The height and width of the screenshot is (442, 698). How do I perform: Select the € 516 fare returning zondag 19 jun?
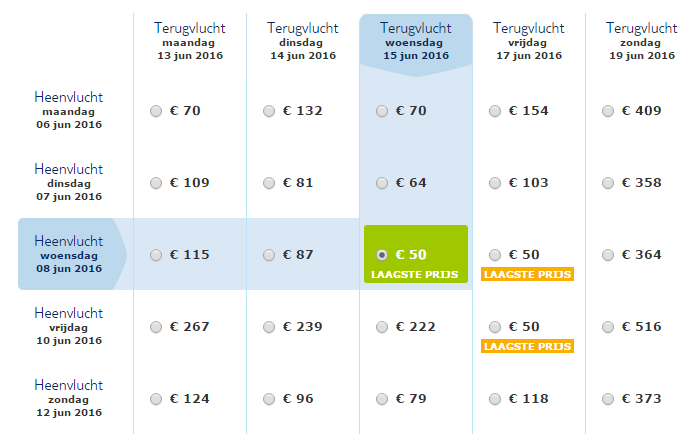608,327
